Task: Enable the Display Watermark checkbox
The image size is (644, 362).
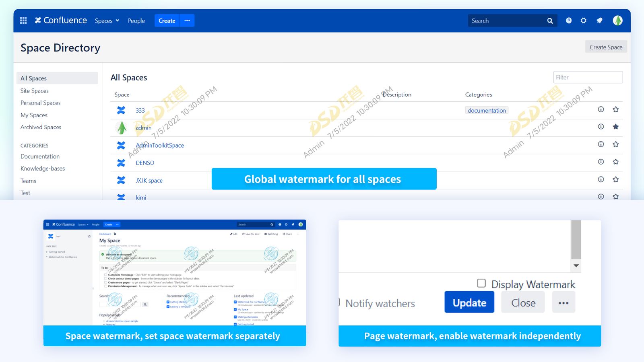Action: [481, 283]
